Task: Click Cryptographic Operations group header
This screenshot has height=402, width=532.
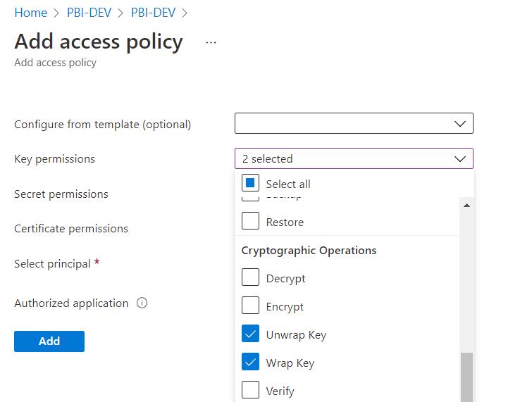Action: pyautogui.click(x=309, y=251)
